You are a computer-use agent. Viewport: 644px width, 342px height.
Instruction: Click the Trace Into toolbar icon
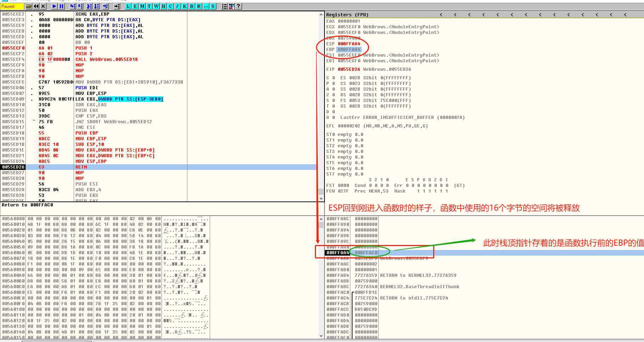pyautogui.click(x=89, y=6)
